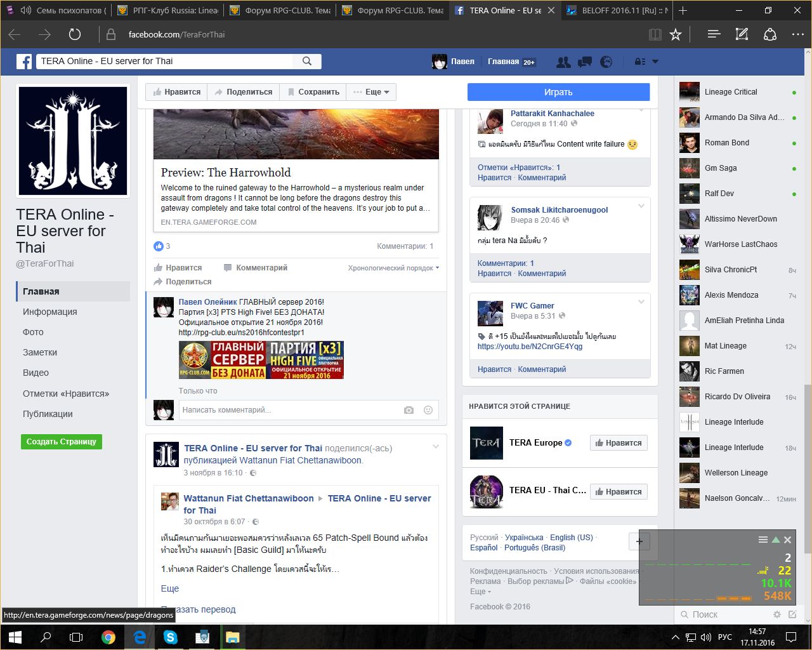The height and width of the screenshot is (650, 812).
Task: Launch Chrome from taskbar
Action: pos(108,637)
